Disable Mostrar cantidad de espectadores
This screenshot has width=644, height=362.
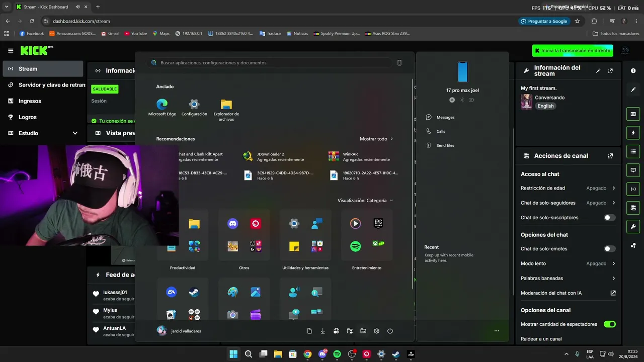tap(609, 324)
